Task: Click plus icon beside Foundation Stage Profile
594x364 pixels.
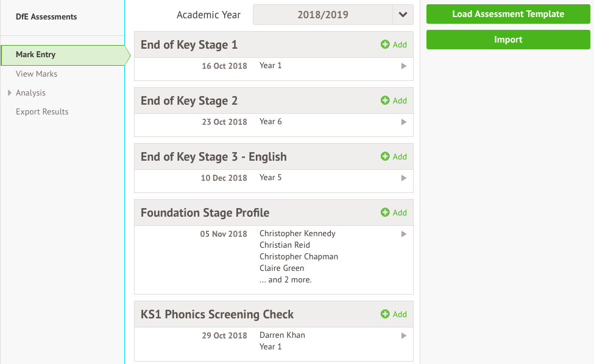Action: (385, 212)
